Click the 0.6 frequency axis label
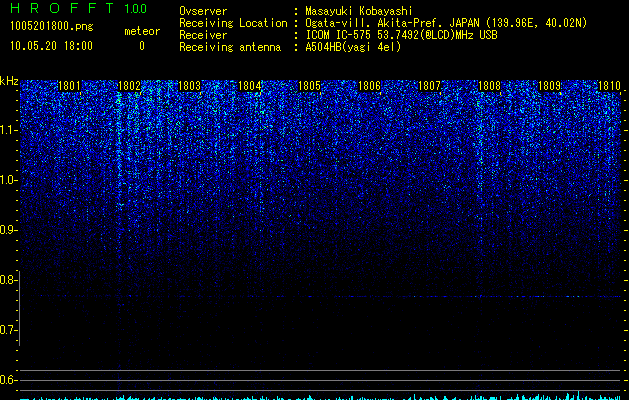The image size is (629, 400). coord(8,380)
